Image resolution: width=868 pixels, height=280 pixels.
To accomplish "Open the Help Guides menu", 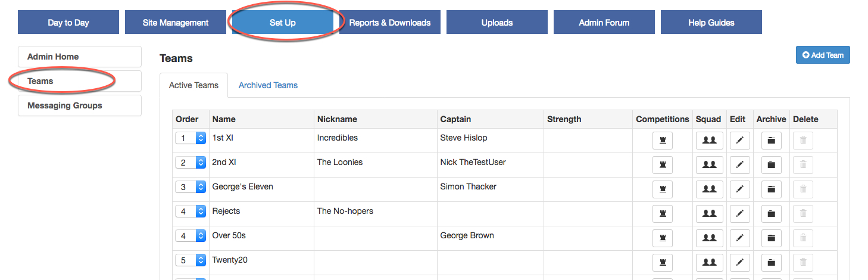I will click(711, 23).
